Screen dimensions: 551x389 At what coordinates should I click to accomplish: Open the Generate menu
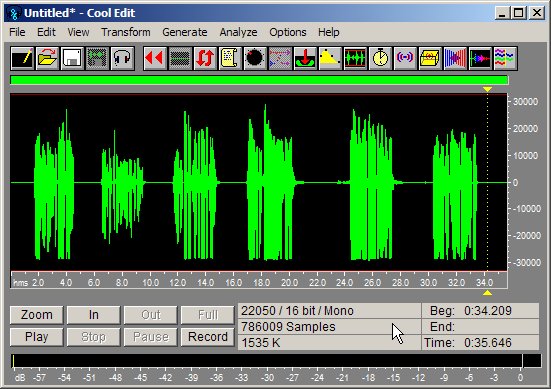185,32
